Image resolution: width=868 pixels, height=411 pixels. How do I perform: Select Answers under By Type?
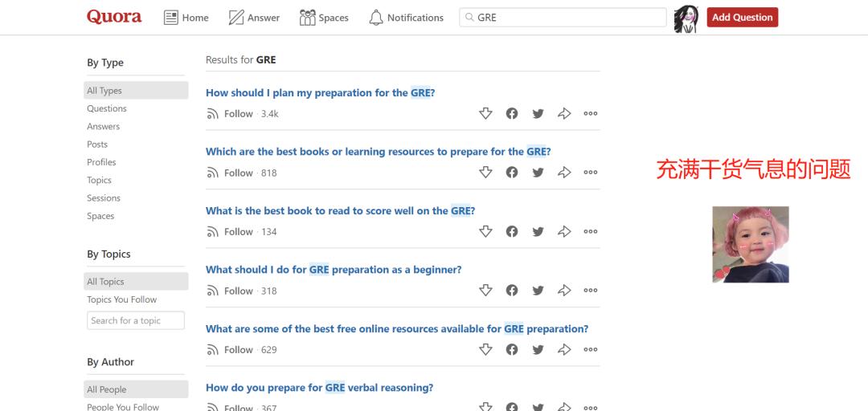(104, 126)
